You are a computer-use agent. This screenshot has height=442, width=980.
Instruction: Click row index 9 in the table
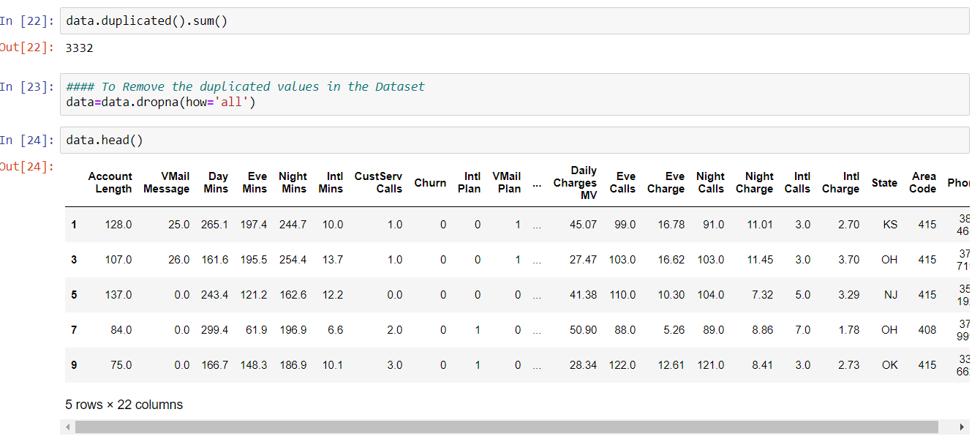(x=74, y=365)
